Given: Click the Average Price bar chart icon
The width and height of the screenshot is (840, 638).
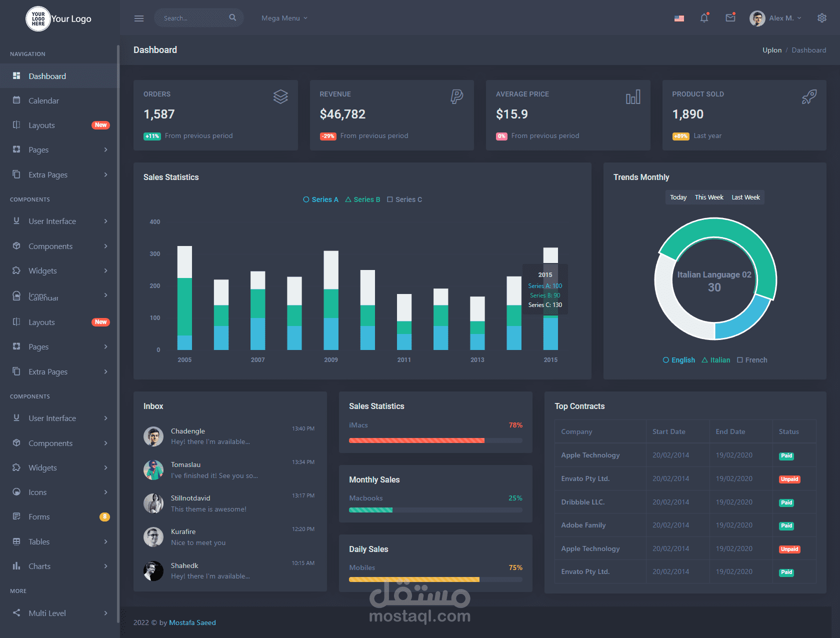Looking at the screenshot, I should pyautogui.click(x=633, y=96).
